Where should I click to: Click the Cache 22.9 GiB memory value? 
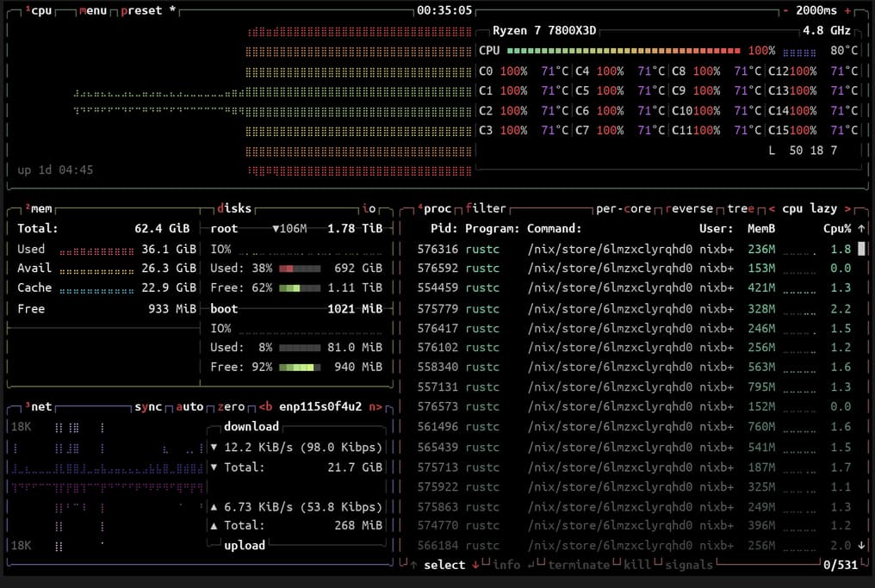click(169, 288)
